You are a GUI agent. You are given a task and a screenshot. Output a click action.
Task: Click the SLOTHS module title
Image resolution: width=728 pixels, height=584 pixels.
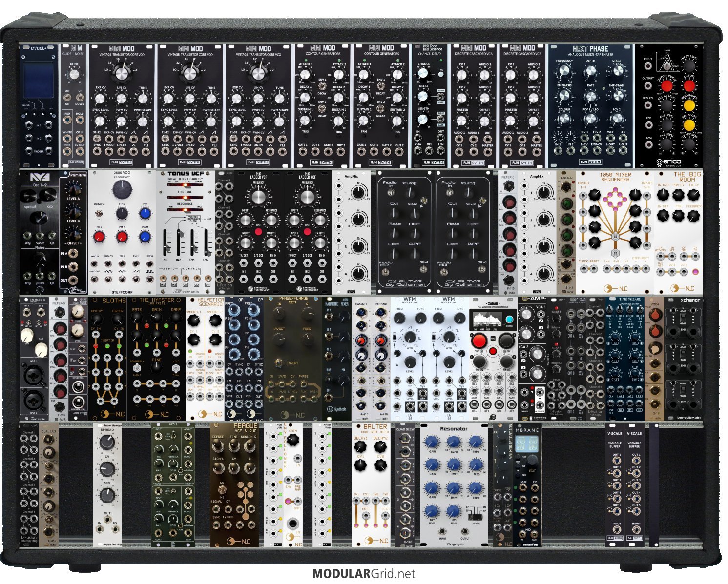pos(114,301)
